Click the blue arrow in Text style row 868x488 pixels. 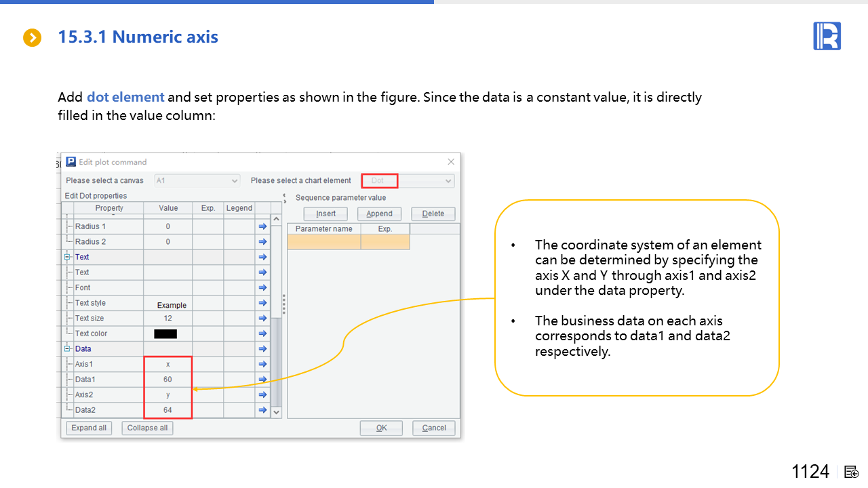262,303
